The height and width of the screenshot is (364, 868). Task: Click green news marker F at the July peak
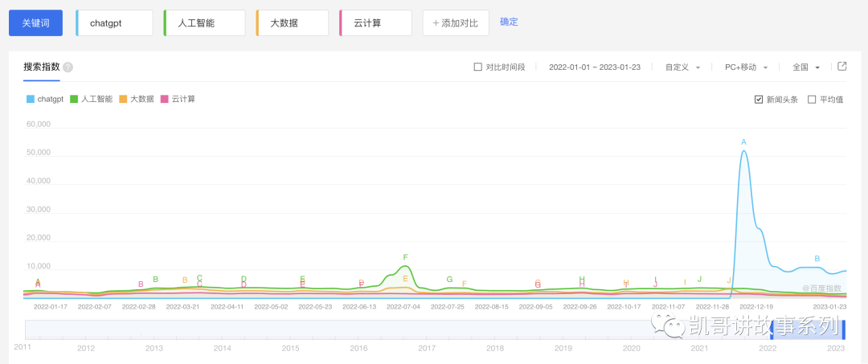coord(405,257)
